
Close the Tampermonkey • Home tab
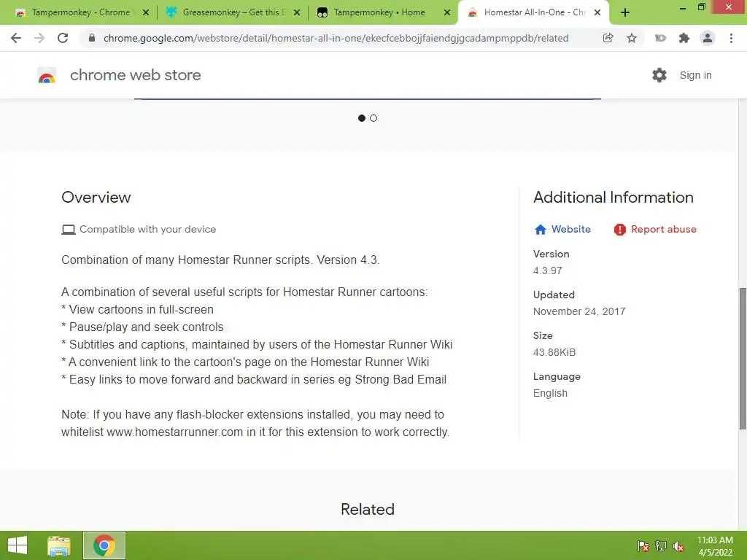coord(447,12)
